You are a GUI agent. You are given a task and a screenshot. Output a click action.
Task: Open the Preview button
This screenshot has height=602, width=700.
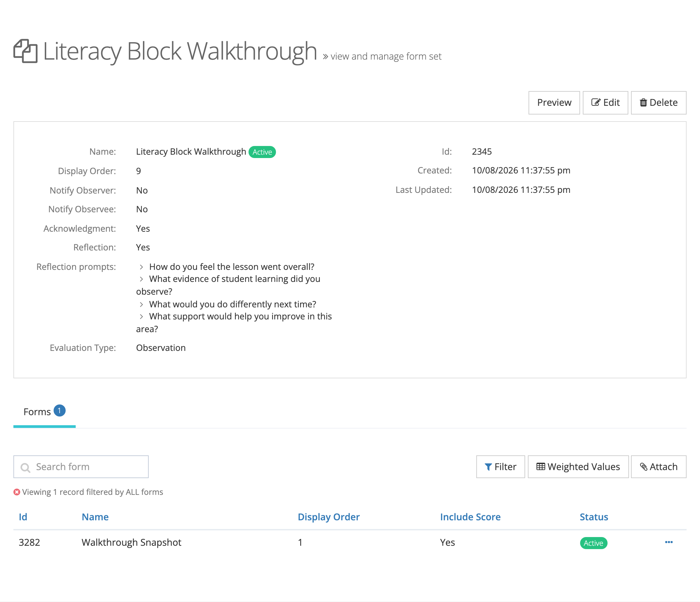pos(554,103)
